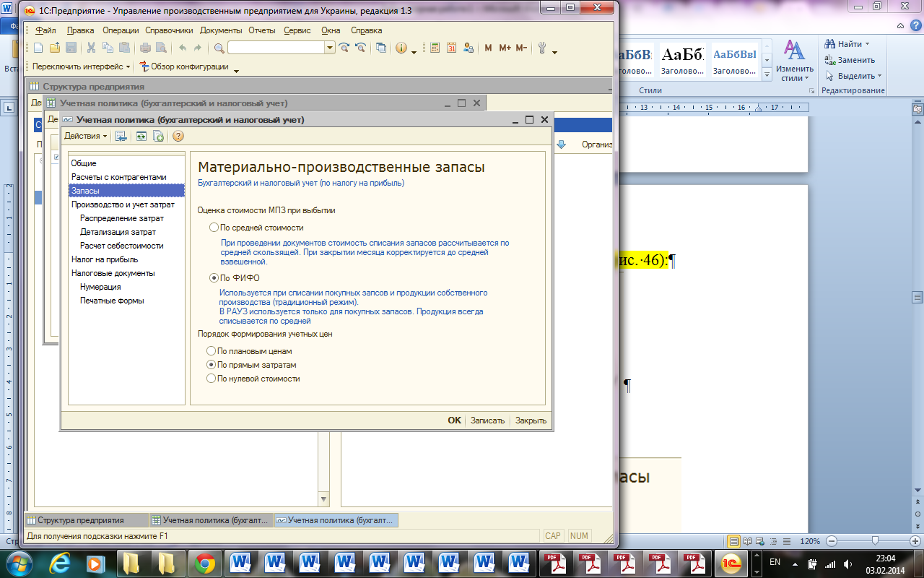
Task: Click the M memory button in the 1C toolbar
Action: coord(488,48)
